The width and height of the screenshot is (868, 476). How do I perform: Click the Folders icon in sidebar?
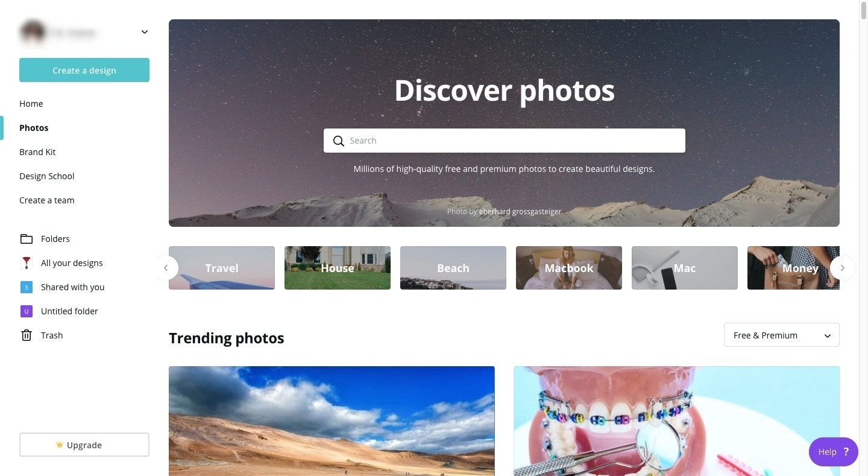[27, 239]
